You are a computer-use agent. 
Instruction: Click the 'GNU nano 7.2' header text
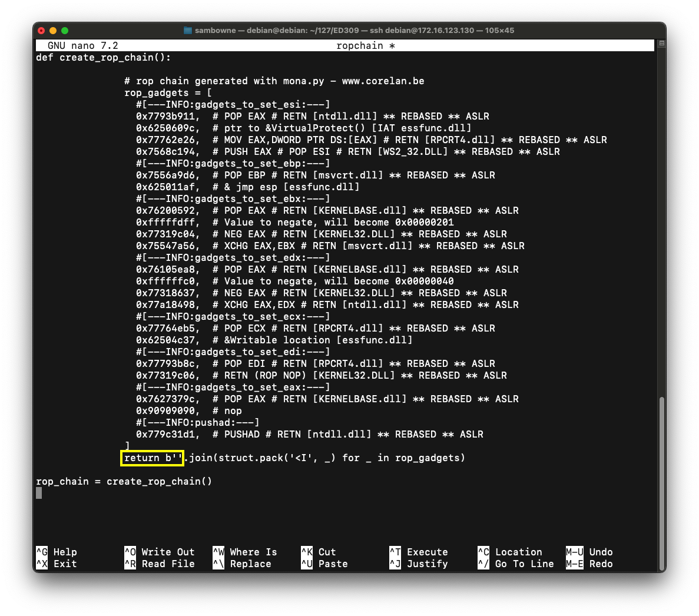83,45
